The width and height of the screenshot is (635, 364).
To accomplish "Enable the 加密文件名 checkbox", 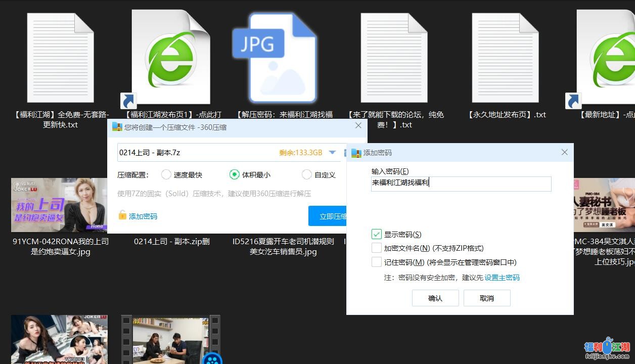I will pos(376,248).
